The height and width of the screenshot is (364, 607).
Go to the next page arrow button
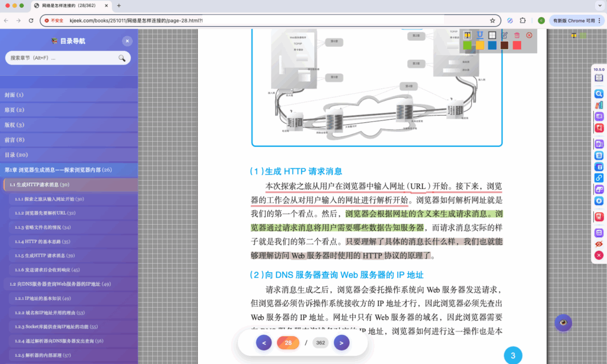[x=341, y=343]
